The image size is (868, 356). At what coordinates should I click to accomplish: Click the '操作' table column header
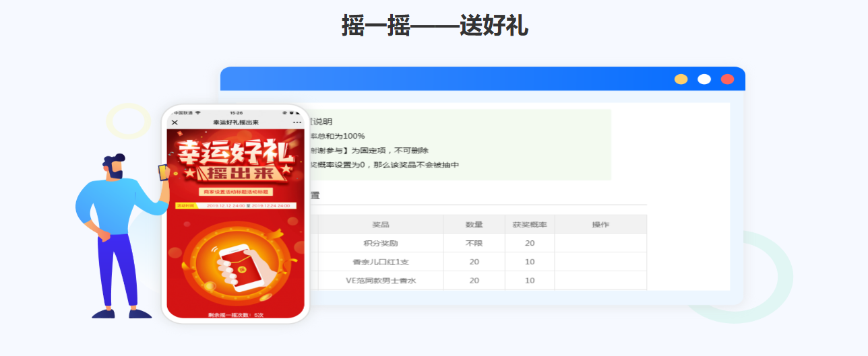(600, 224)
